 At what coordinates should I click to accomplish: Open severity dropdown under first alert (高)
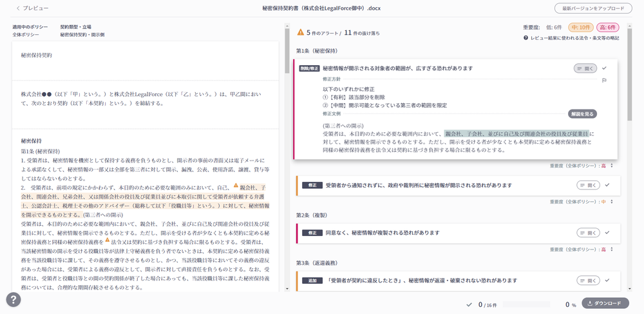point(611,166)
